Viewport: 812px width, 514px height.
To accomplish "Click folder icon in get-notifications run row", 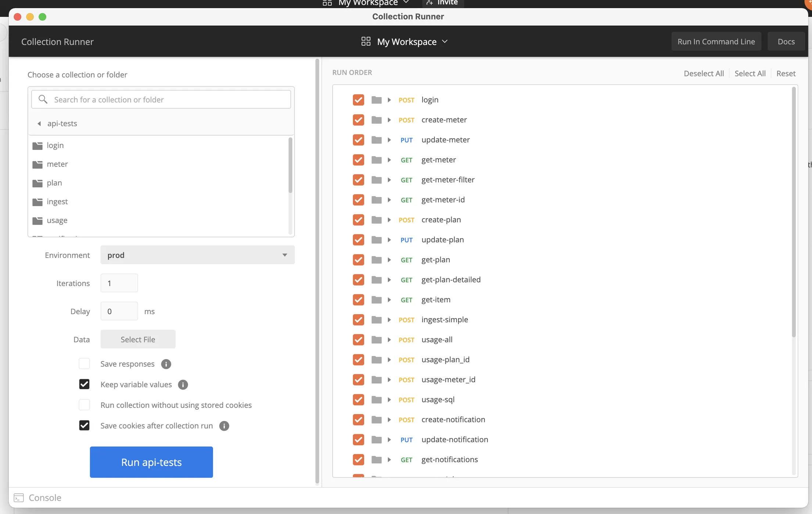I will pos(376,460).
